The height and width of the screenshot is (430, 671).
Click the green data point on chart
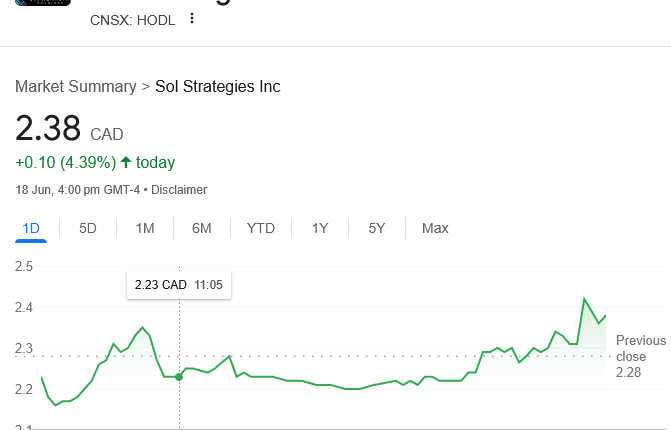coord(179,376)
